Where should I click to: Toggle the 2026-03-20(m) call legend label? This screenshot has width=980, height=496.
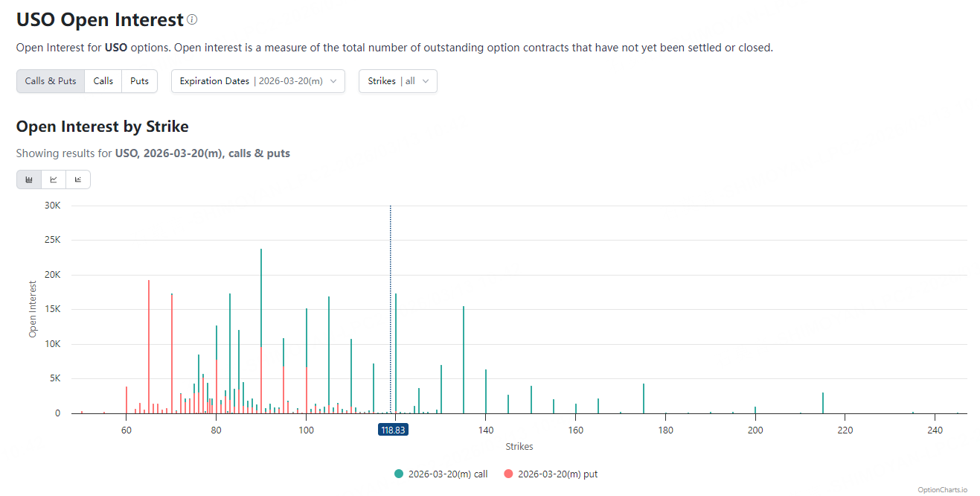(x=448, y=474)
